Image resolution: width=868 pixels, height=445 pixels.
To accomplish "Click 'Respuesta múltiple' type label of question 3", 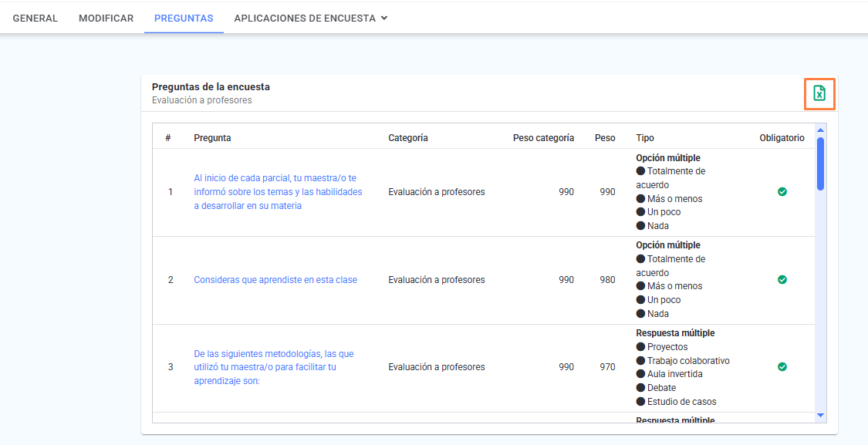I will click(675, 333).
